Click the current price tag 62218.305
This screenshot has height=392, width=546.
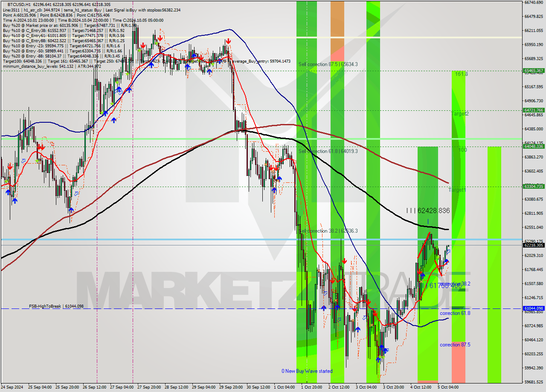tap(533, 245)
